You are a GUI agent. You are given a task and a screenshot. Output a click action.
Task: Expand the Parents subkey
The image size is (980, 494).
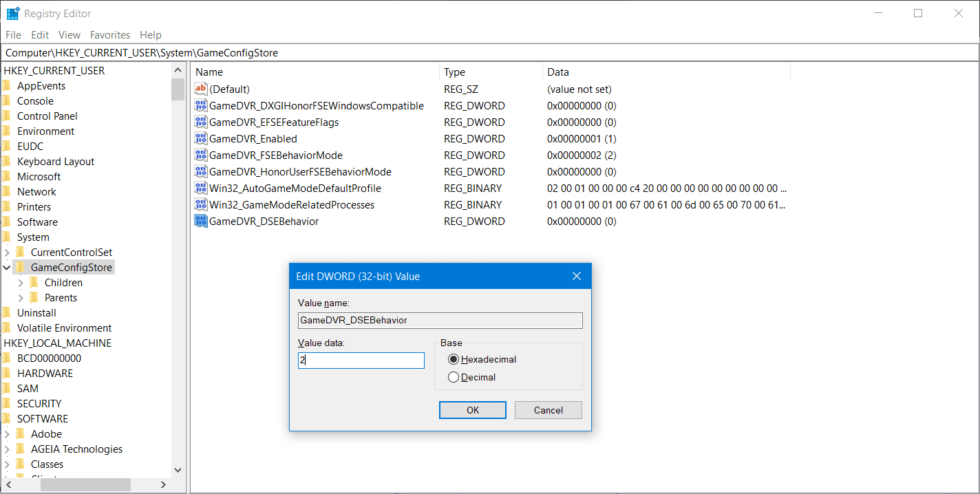pos(21,298)
